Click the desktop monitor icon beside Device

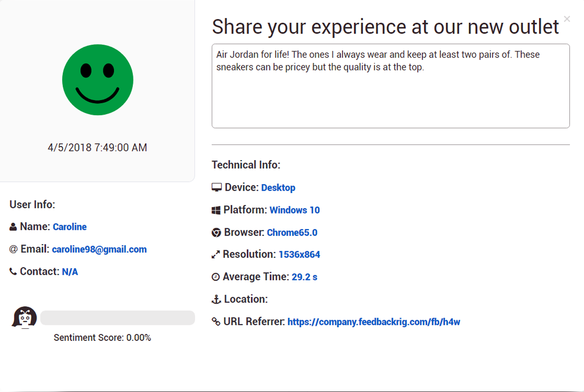[x=217, y=187]
